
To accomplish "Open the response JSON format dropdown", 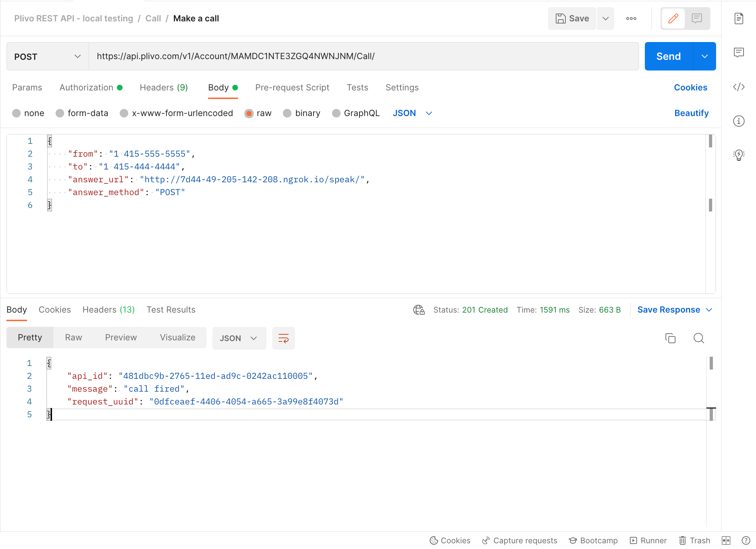I will click(239, 338).
